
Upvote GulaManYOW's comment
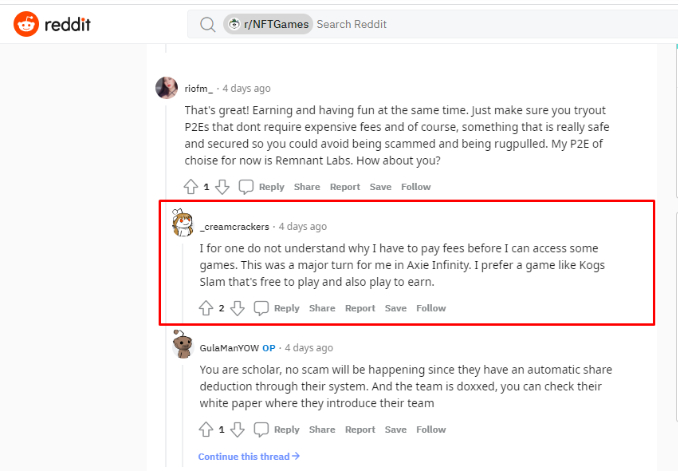(x=205, y=430)
